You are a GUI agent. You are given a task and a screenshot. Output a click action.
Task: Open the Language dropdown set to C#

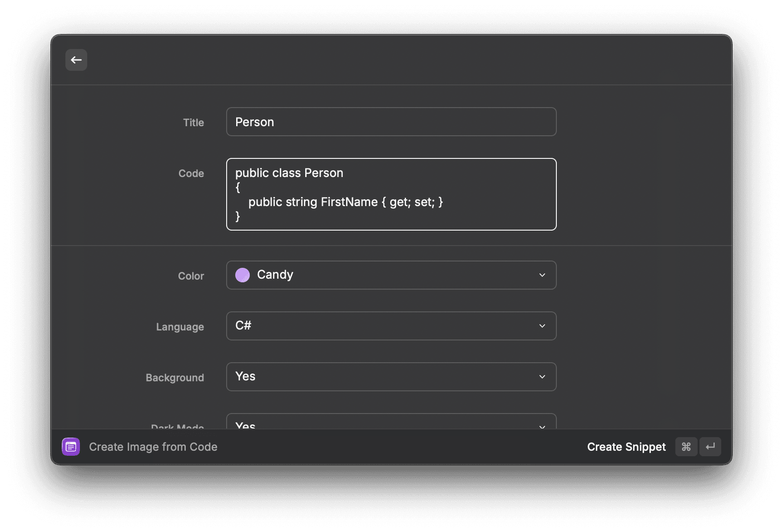391,326
